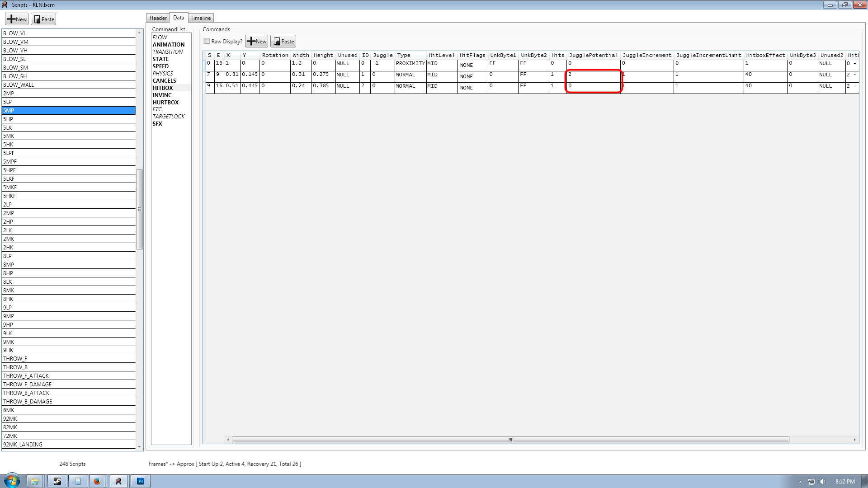868x488 pixels.
Task: Click the Windows Start button
Action: (12, 481)
